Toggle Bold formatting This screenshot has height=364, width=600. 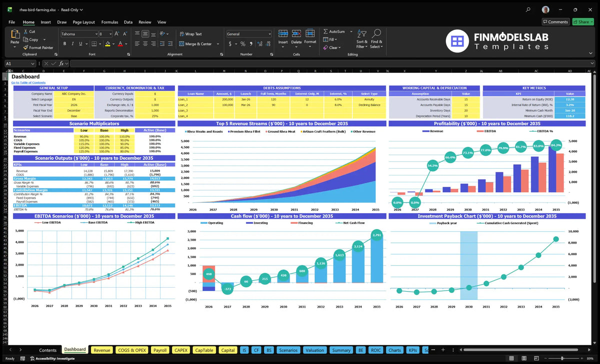[x=65, y=44]
